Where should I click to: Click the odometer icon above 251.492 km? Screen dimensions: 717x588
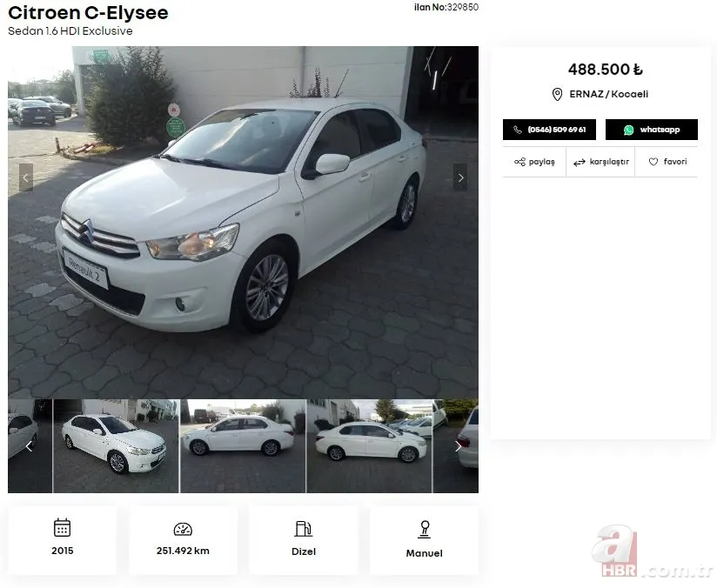[x=183, y=528]
